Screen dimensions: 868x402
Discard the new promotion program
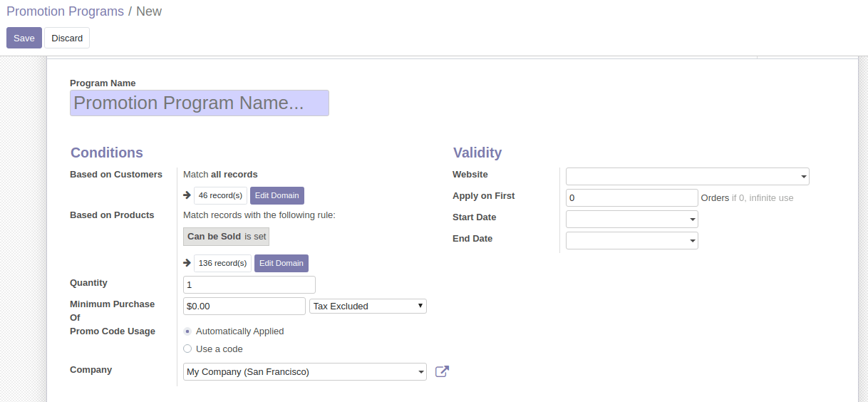(x=67, y=38)
